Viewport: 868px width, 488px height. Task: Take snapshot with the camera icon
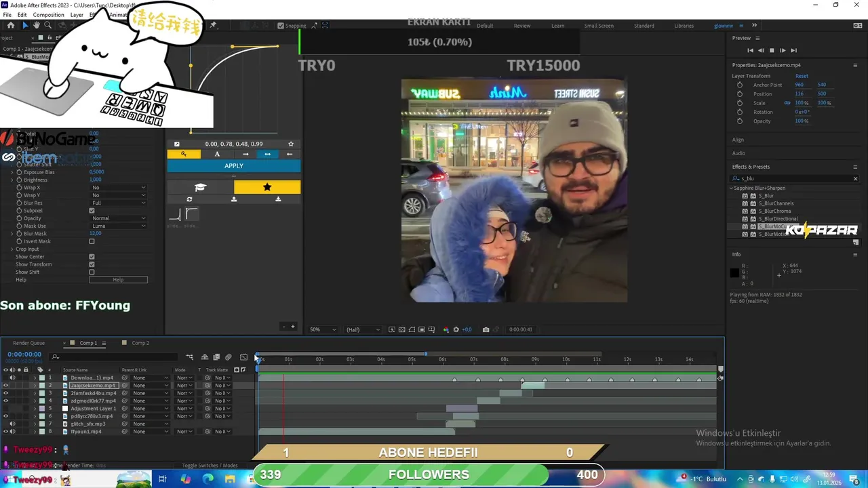pyautogui.click(x=486, y=329)
